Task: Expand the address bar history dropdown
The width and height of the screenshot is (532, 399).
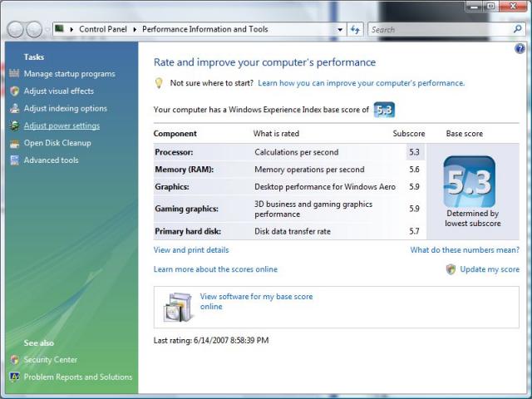Action: point(340,30)
